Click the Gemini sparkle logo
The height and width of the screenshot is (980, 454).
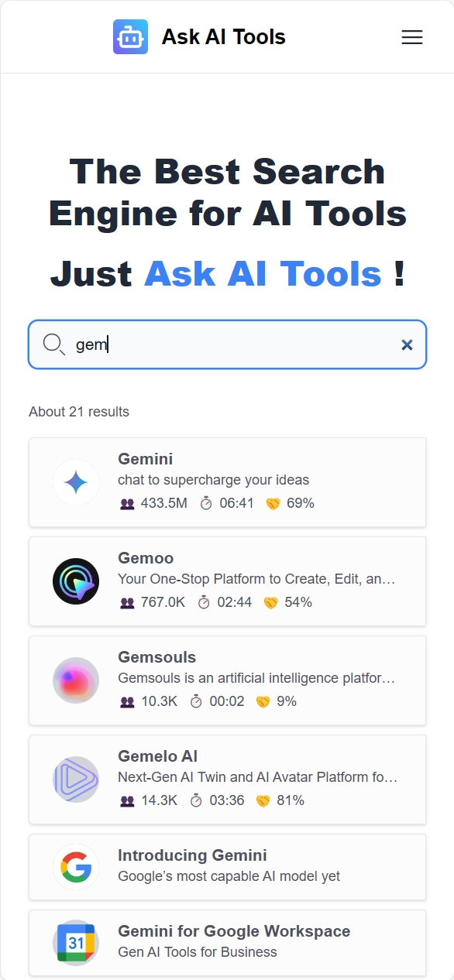(x=76, y=482)
